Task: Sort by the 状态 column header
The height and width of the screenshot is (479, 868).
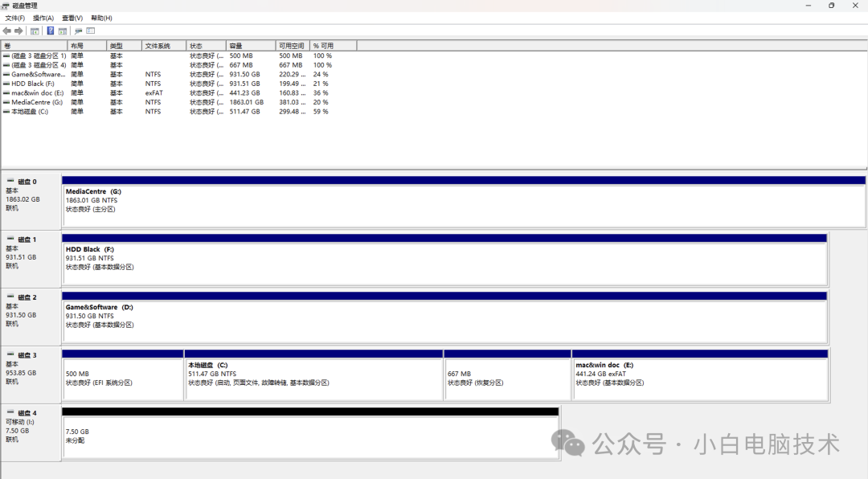Action: [x=206, y=46]
